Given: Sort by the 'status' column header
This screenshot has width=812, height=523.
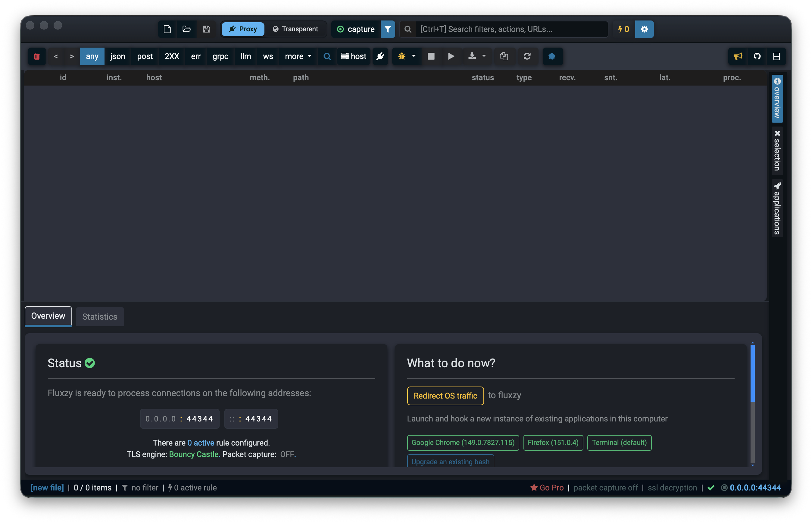Looking at the screenshot, I should coord(483,78).
